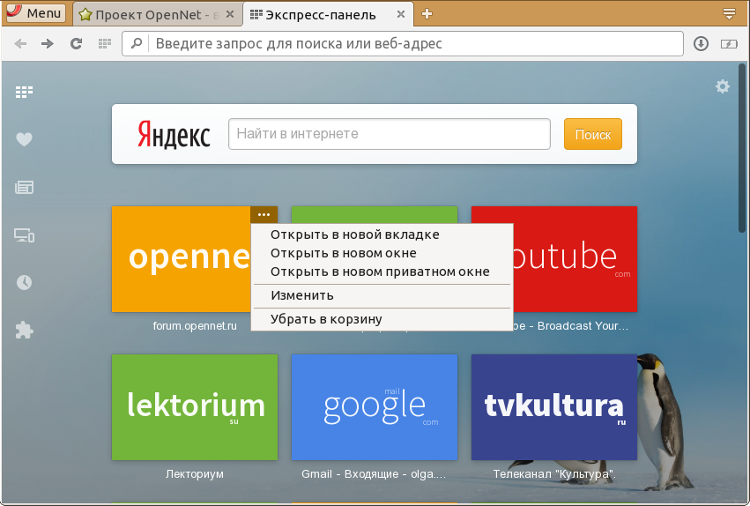Image resolution: width=750 pixels, height=506 pixels.
Task: Open history via the clock icon
Action: [x=24, y=283]
